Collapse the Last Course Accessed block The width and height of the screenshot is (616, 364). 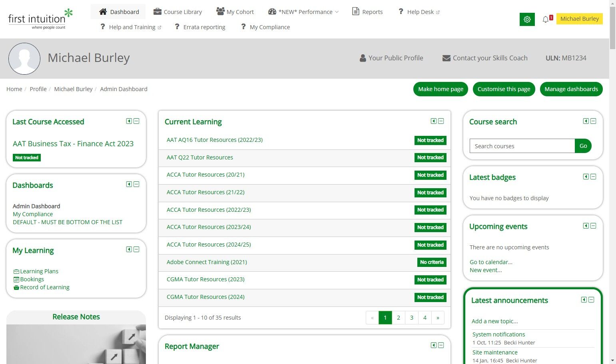coord(136,121)
